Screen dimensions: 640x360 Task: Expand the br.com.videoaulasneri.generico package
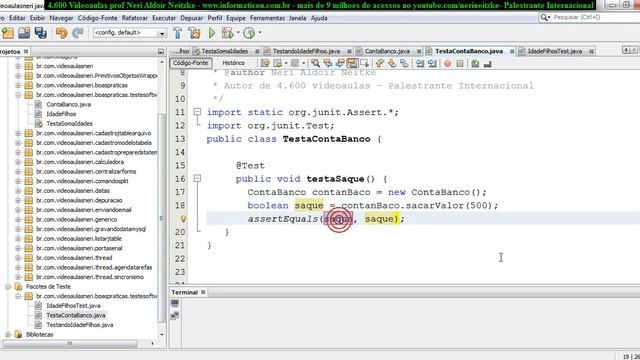(18, 220)
